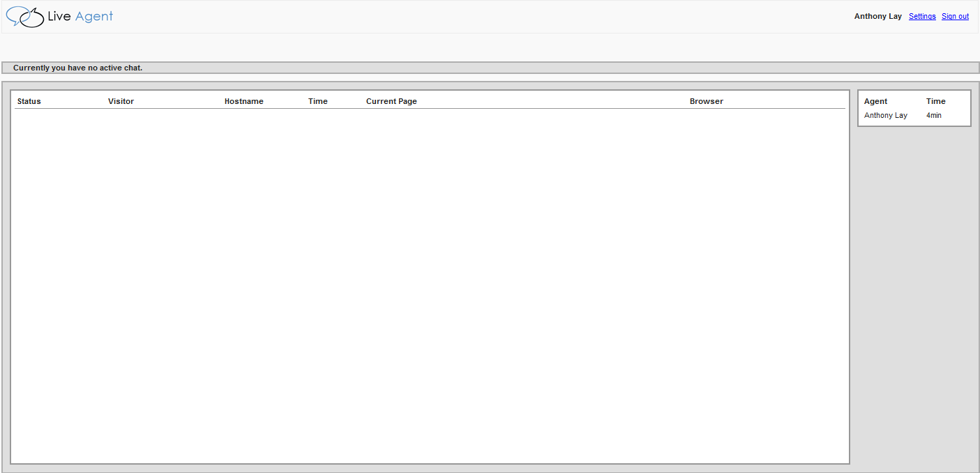This screenshot has width=980, height=473.
Task: Click the Live Agent logo text
Action: point(80,16)
